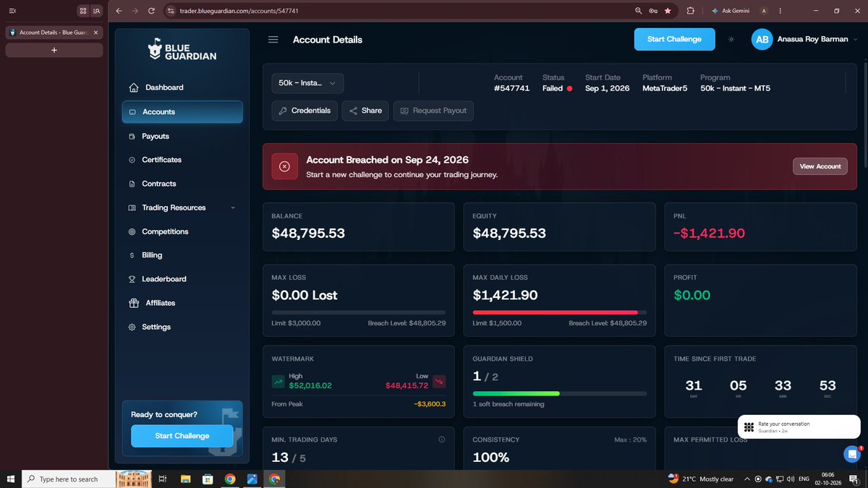Open Task View on taskbar
The height and width of the screenshot is (488, 868).
163,479
